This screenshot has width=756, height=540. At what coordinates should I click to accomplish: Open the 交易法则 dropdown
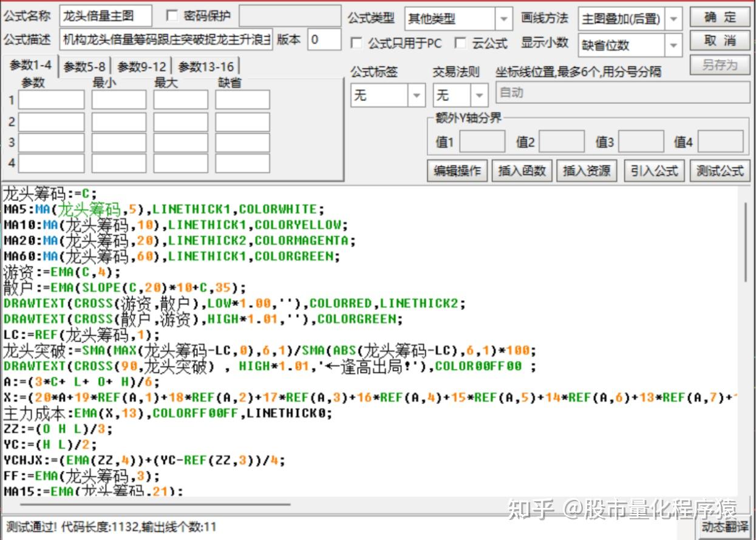(x=478, y=95)
